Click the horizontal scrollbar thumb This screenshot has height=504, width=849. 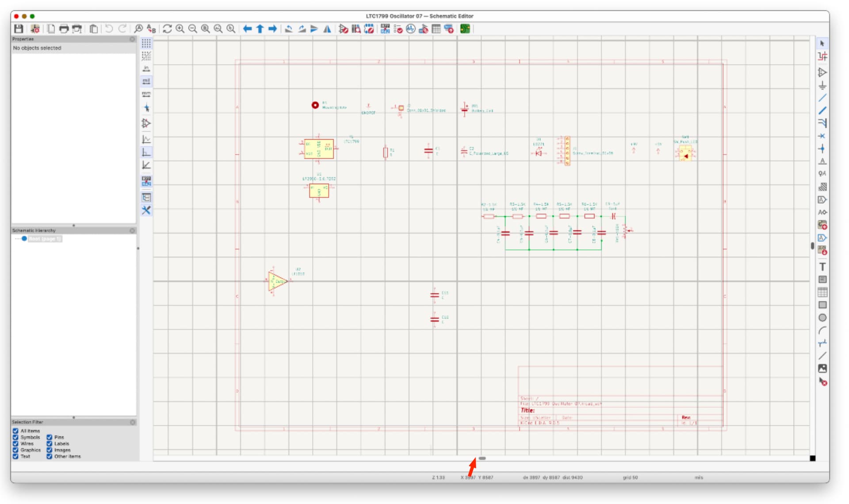click(x=482, y=458)
